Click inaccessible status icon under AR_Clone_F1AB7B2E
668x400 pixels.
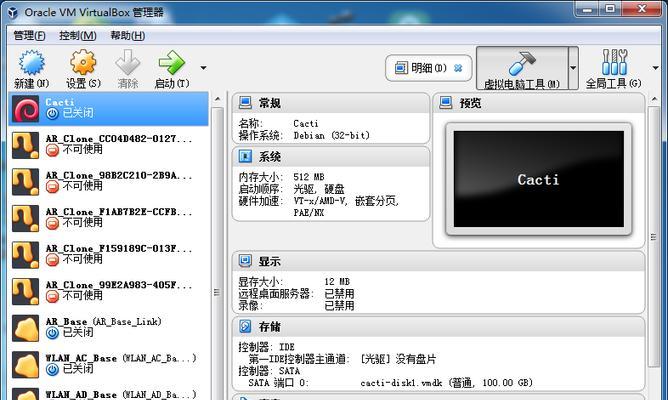(x=52, y=223)
